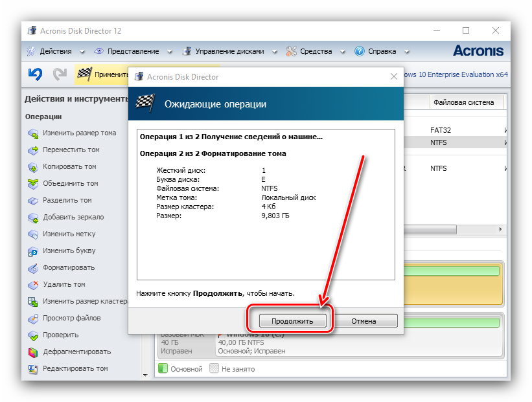The height and width of the screenshot is (402, 532).
Task: Click the Delete volume icon
Action: coord(33,285)
